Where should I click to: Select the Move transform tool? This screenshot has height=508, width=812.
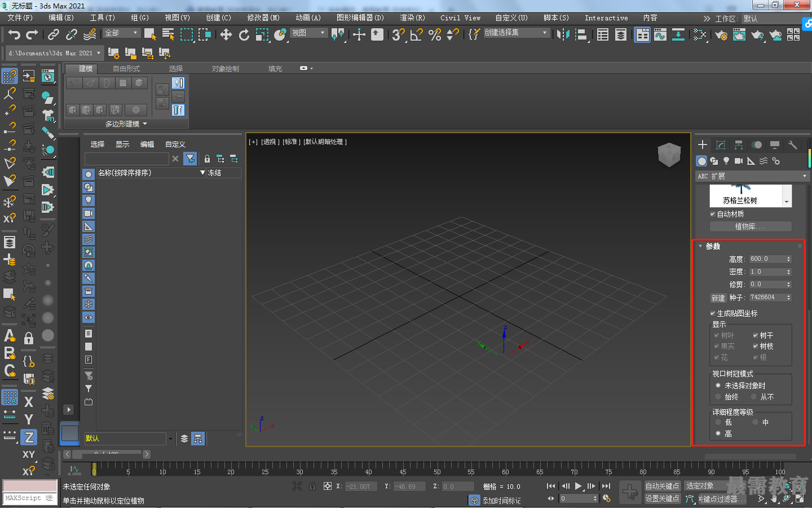click(x=226, y=35)
